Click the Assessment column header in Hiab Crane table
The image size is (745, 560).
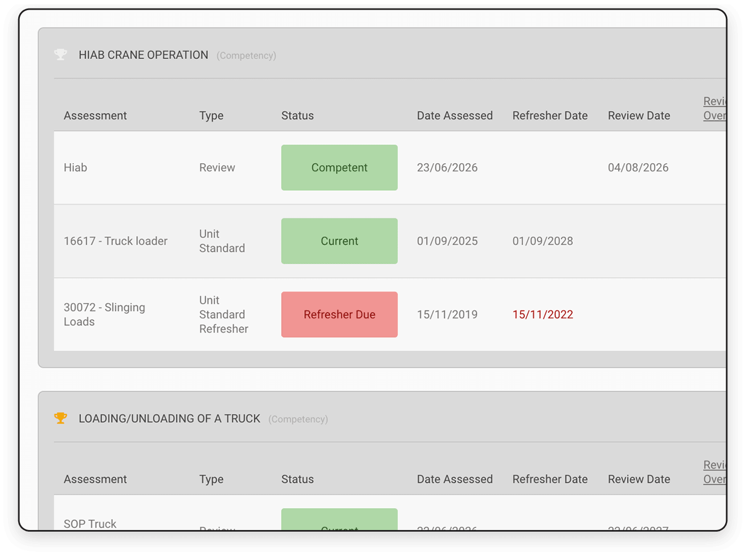click(x=95, y=116)
